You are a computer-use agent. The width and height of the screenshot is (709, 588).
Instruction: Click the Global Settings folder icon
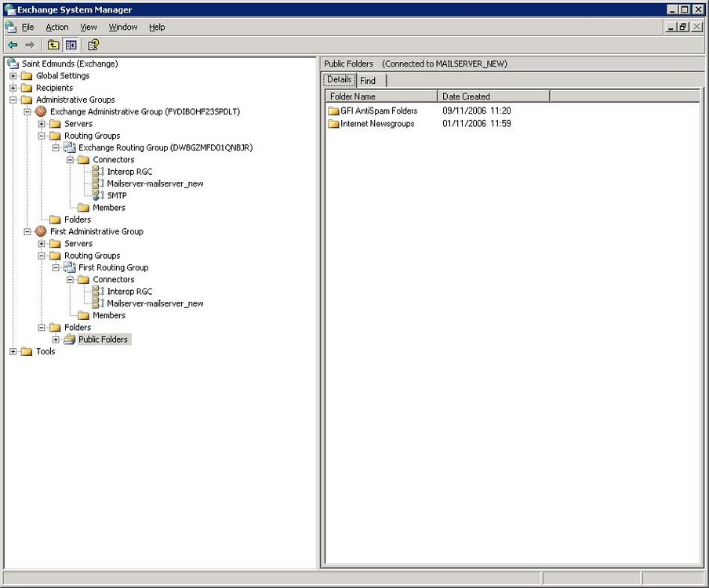click(x=27, y=75)
